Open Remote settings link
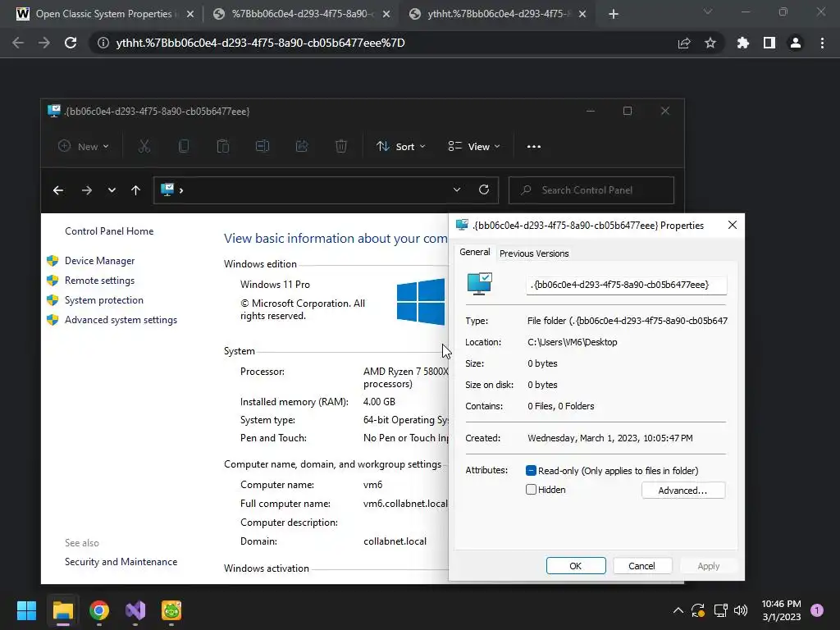 99,281
